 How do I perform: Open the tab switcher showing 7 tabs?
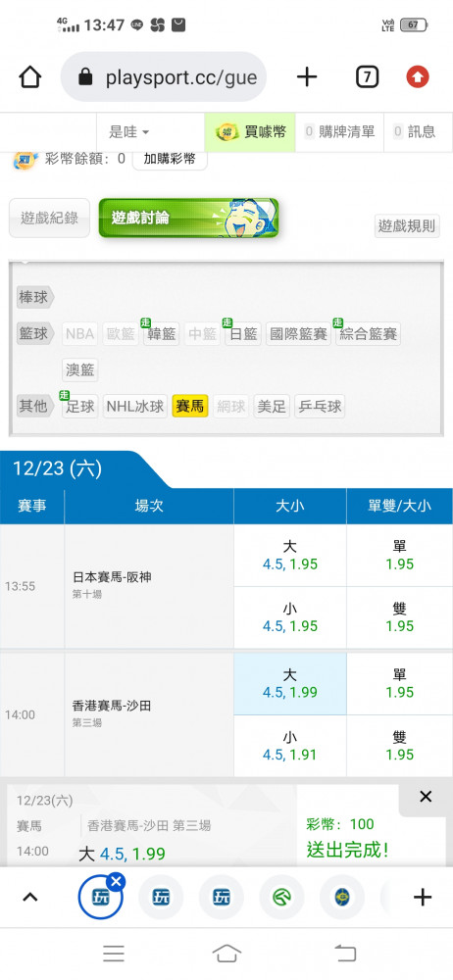[368, 77]
